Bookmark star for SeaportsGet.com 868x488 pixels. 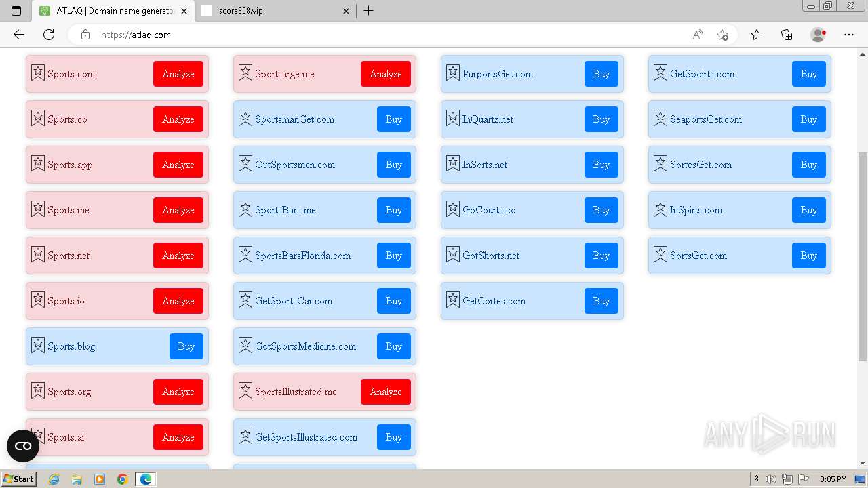(660, 118)
